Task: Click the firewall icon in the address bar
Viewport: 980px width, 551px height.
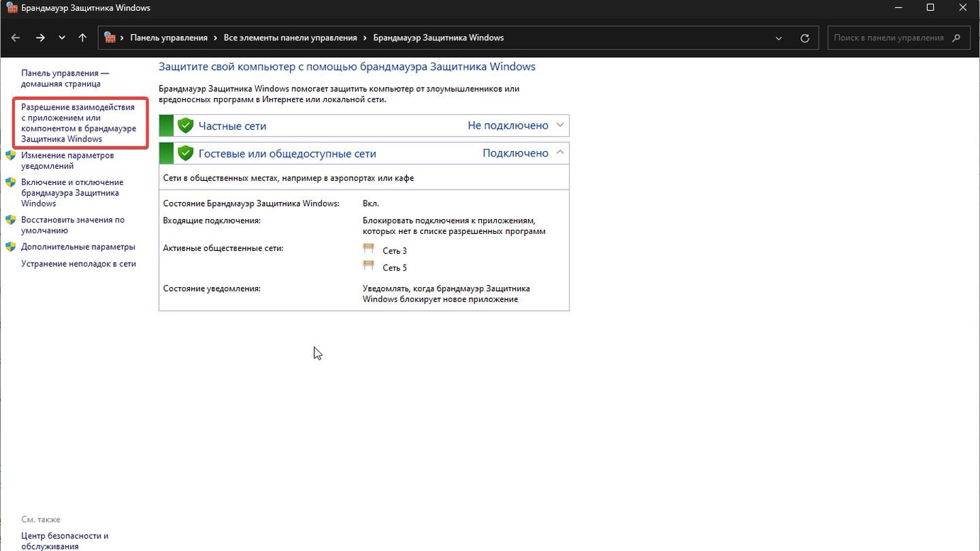Action: (x=110, y=38)
